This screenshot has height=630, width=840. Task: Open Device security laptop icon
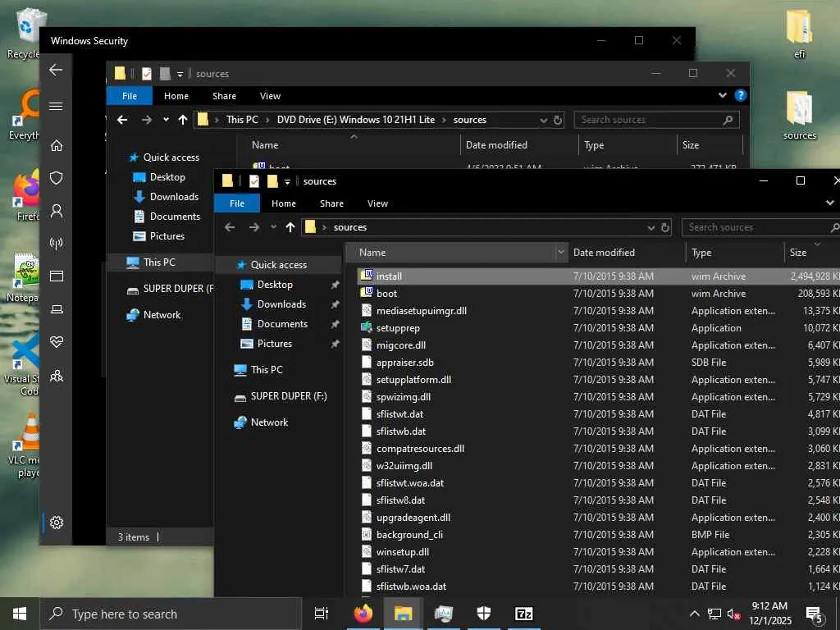click(57, 309)
